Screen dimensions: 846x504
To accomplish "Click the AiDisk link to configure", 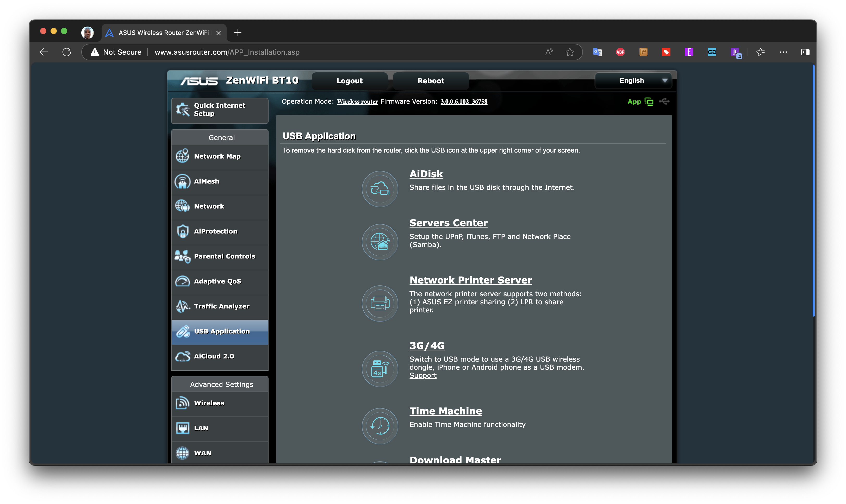I will tap(426, 173).
